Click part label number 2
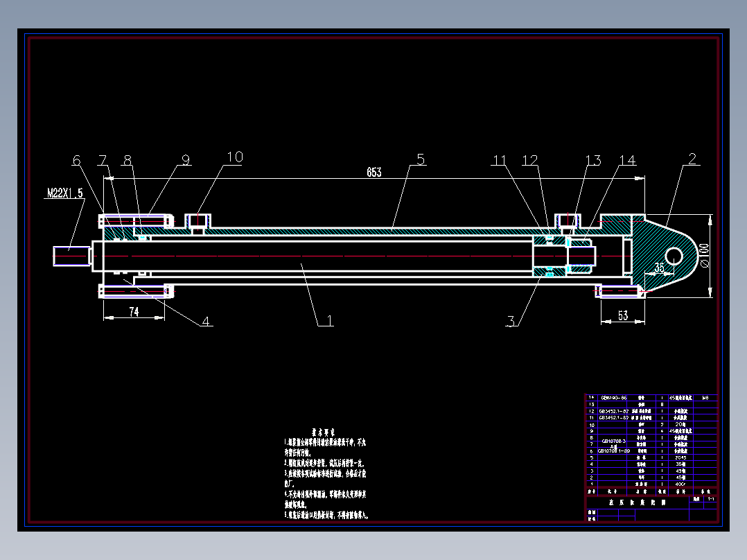This screenshot has width=747, height=560. [x=692, y=159]
